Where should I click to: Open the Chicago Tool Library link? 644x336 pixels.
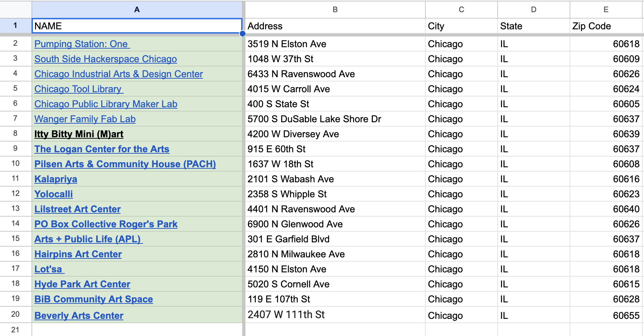pyautogui.click(x=79, y=89)
